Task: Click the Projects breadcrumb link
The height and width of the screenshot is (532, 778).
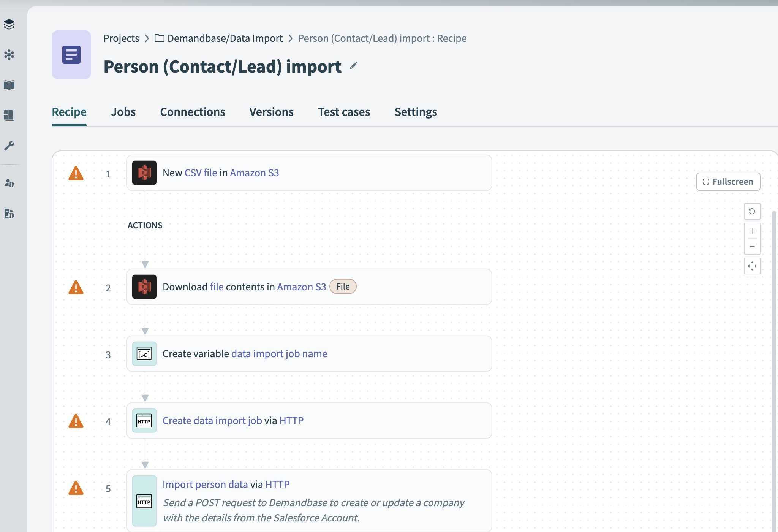Action: (x=121, y=38)
